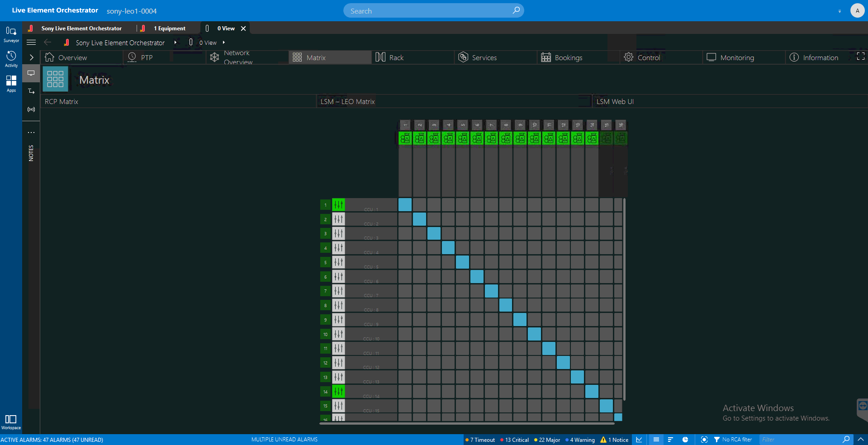Click the matrix vertical scrollbar

coord(624,299)
